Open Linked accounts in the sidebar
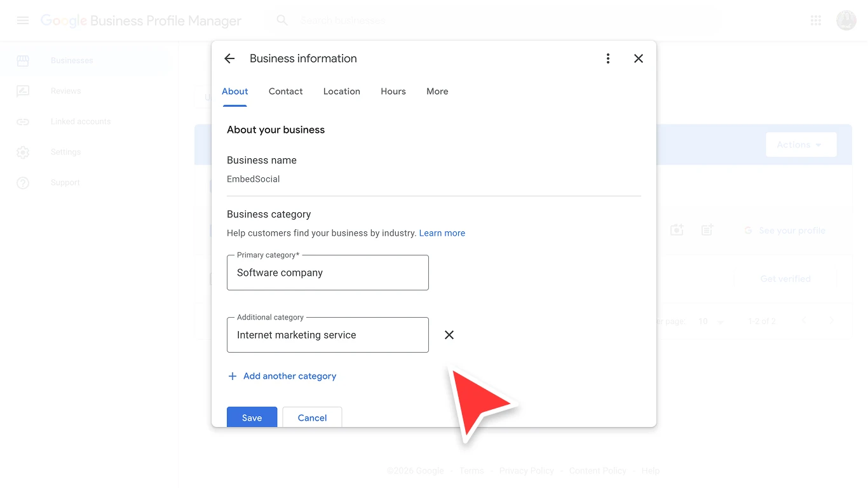The width and height of the screenshot is (868, 488). coord(81,121)
